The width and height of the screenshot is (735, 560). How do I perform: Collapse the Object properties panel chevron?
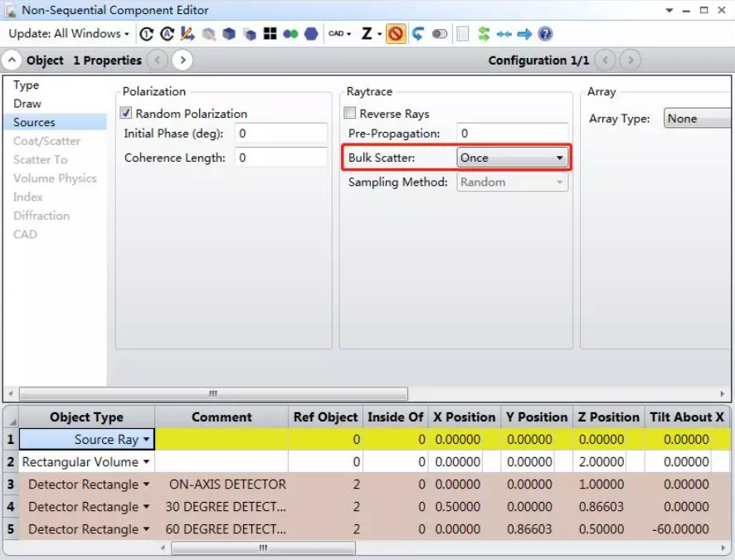click(12, 61)
